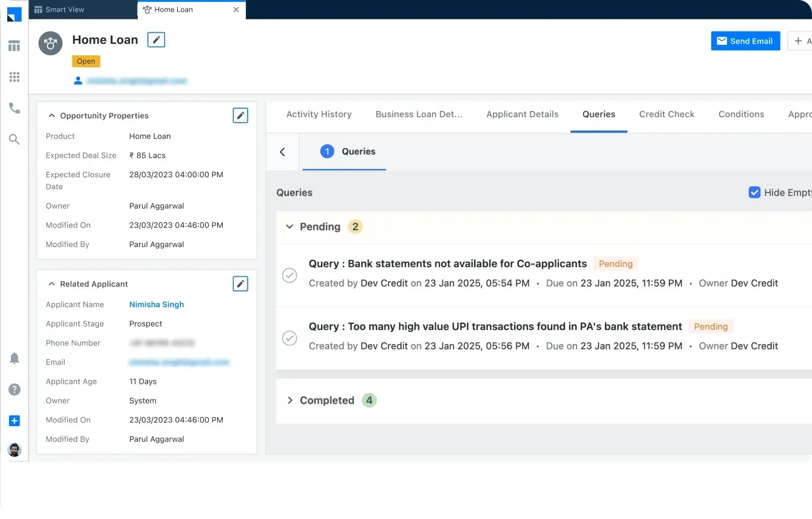
Task: Mark Bank statements query as complete
Action: 290,275
